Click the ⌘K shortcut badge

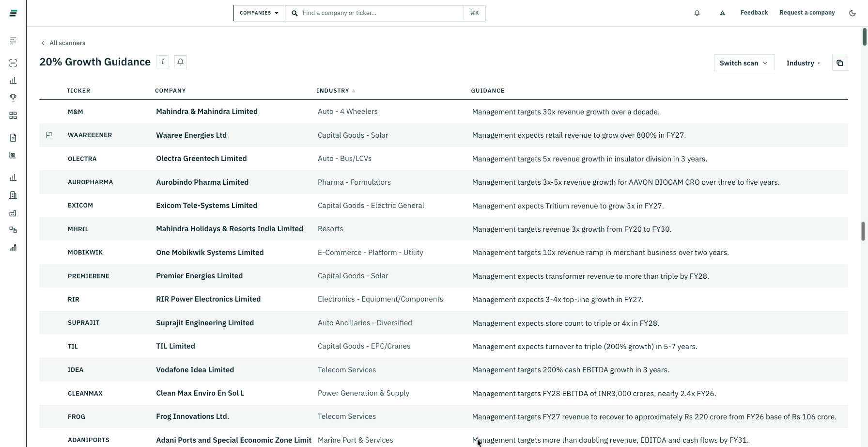coord(474,13)
